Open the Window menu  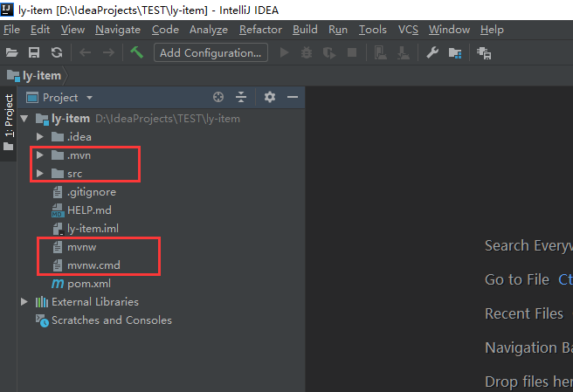[449, 30]
